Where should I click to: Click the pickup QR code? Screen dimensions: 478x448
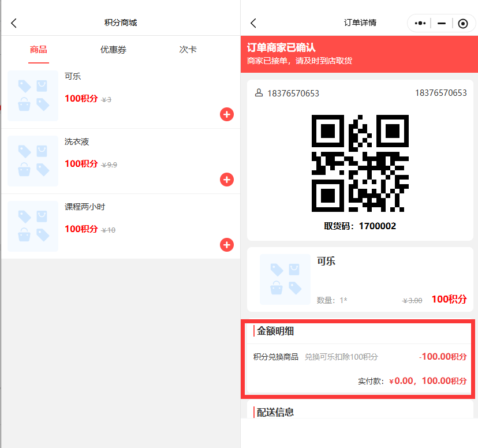pyautogui.click(x=360, y=163)
